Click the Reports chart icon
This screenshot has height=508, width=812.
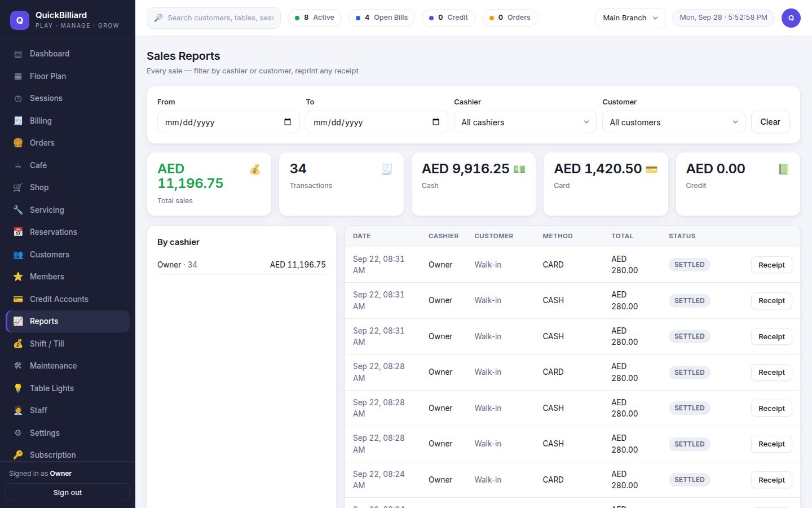18,321
